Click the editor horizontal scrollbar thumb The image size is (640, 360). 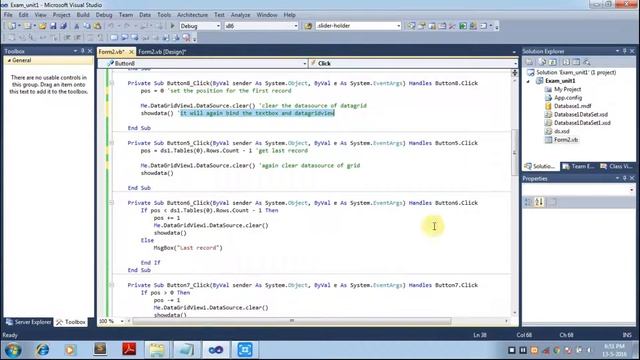(x=292, y=321)
